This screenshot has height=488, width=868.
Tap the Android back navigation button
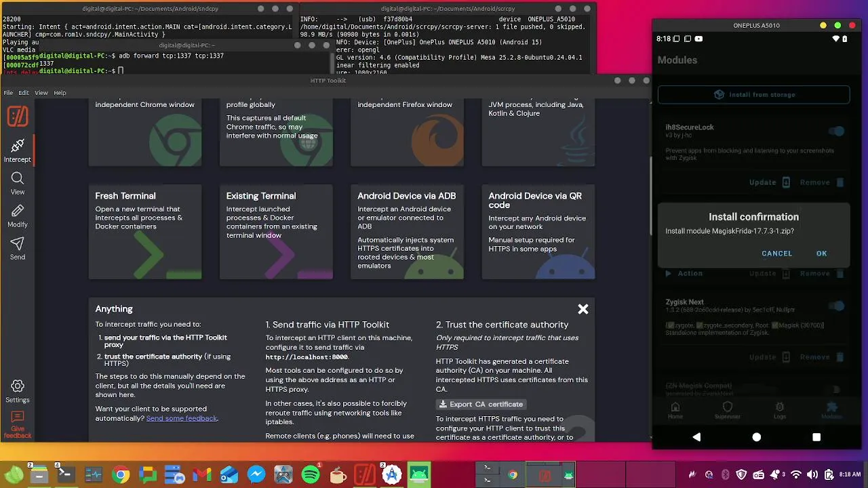click(x=696, y=437)
